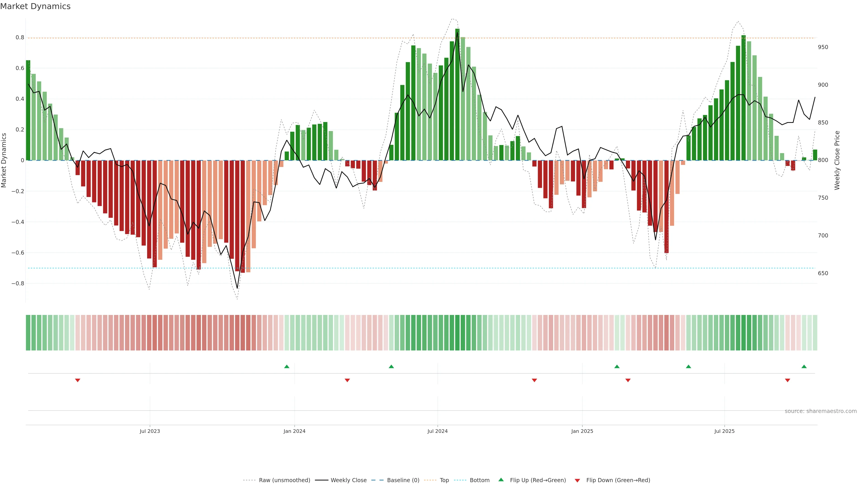
Task: Click the green flip-up marker before Jul 2025
Action: tap(688, 366)
